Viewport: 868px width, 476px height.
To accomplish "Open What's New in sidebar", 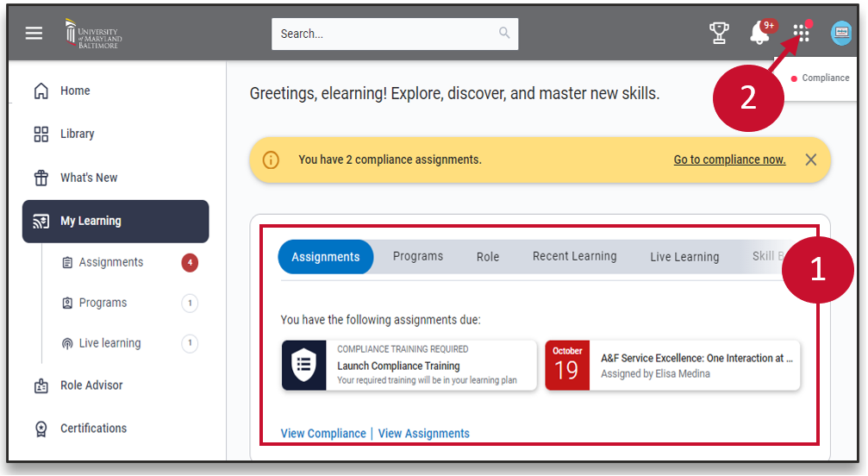I will [89, 178].
